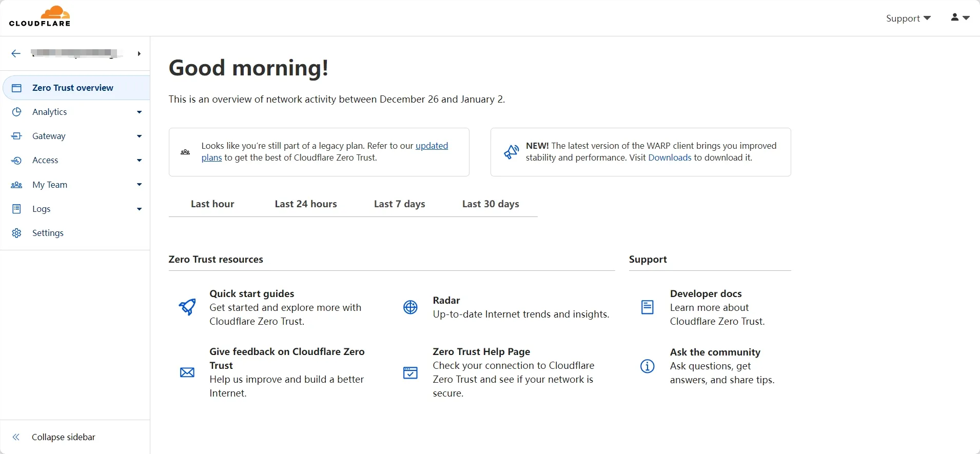Click the network activity overview sentence
This screenshot has width=980, height=454.
(337, 99)
